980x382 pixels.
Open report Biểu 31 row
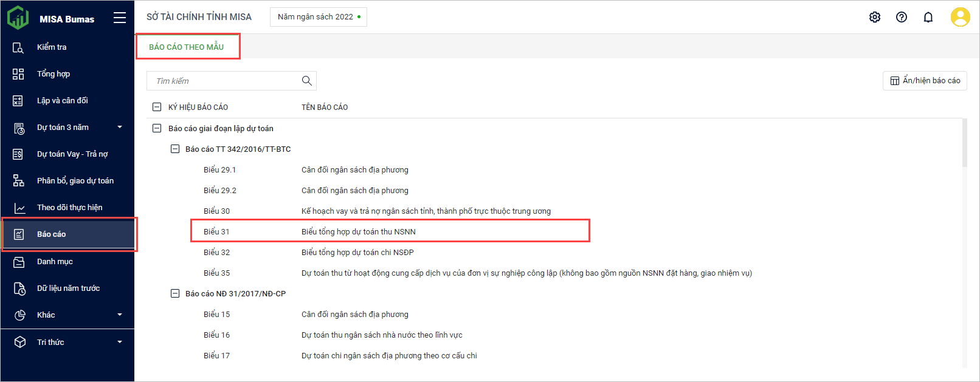tap(359, 231)
